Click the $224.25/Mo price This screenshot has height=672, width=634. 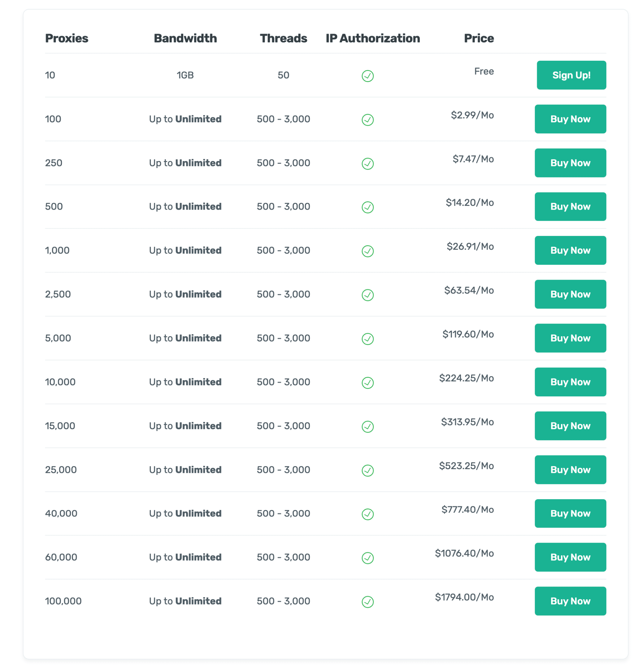click(467, 378)
